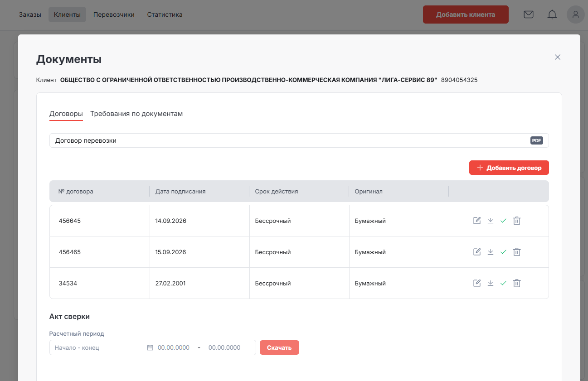
Task: Delete contract 34534 with trash icon
Action: pos(517,283)
